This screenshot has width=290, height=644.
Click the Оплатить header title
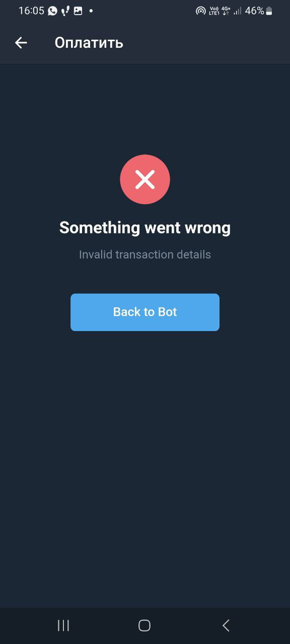[89, 43]
